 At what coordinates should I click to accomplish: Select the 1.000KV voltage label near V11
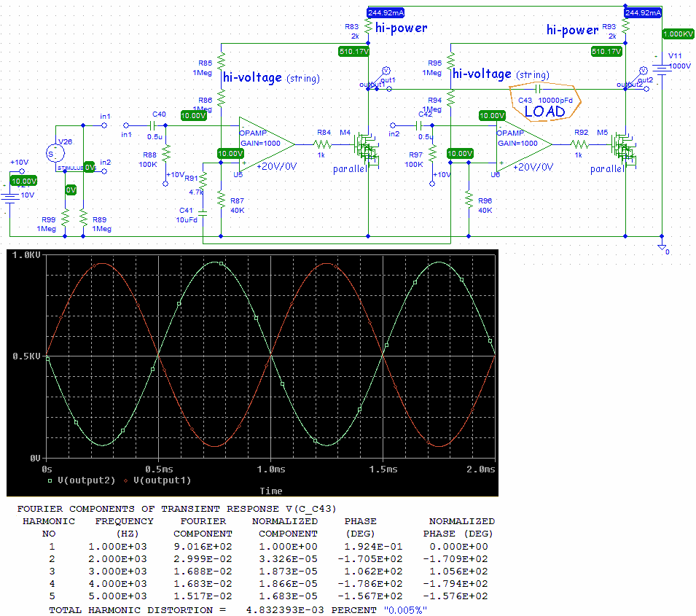point(679,34)
